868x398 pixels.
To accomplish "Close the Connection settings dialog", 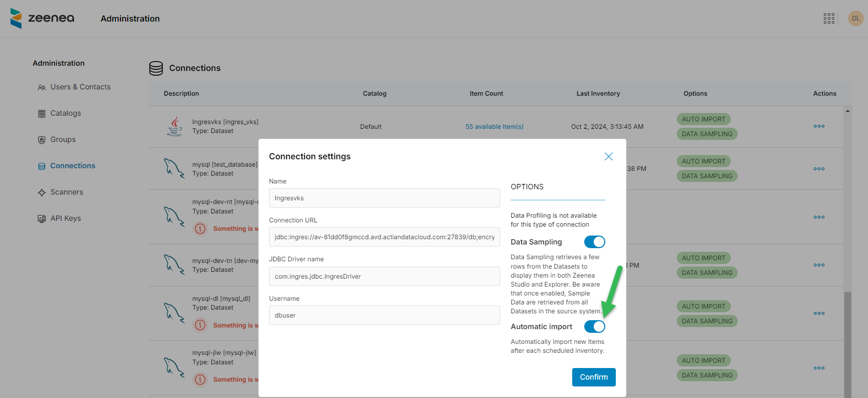I will pyautogui.click(x=608, y=157).
